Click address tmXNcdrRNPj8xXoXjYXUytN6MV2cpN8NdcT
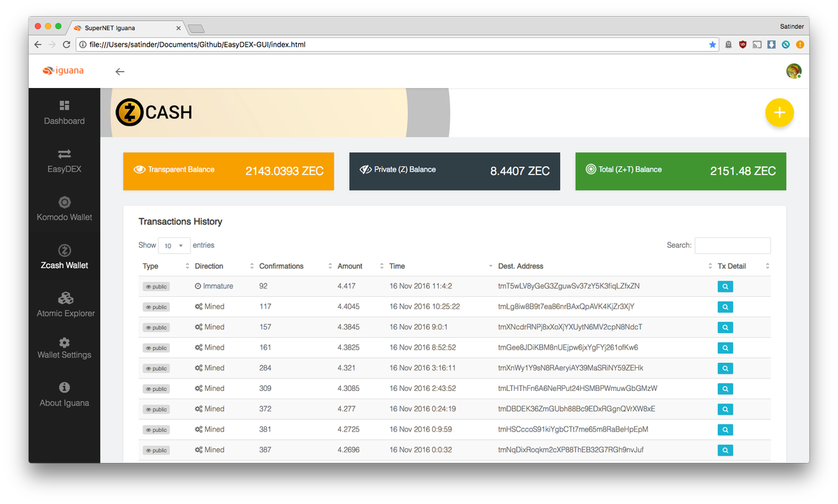 point(570,327)
